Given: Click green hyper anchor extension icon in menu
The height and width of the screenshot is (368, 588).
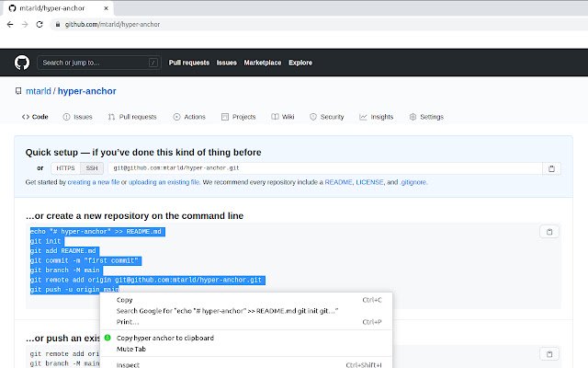Looking at the screenshot, I should pos(107,338).
